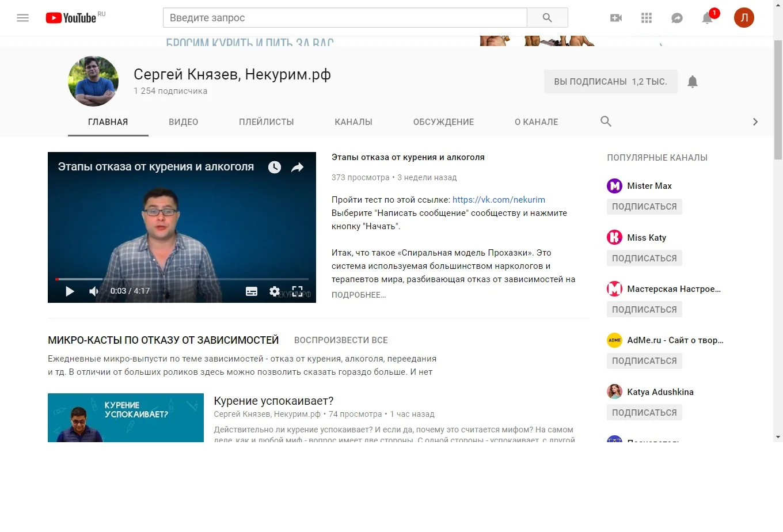Click the page vertical scrollbar thumb

778,101
